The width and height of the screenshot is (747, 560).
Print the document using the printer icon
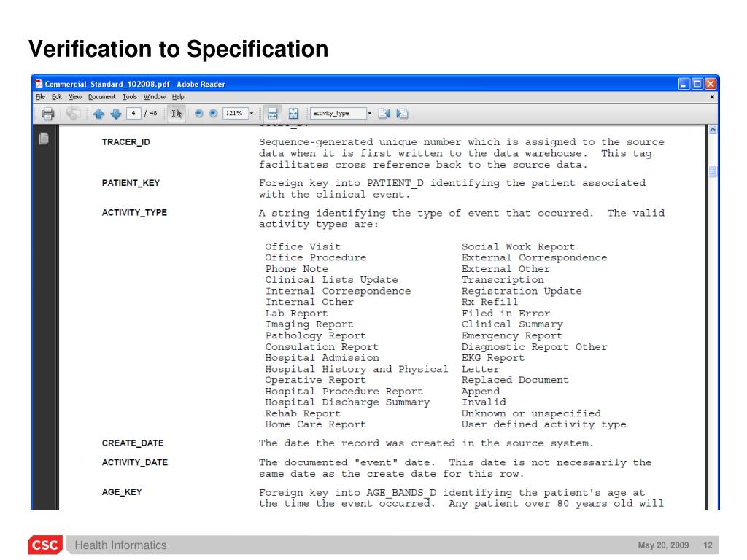tap(47, 114)
